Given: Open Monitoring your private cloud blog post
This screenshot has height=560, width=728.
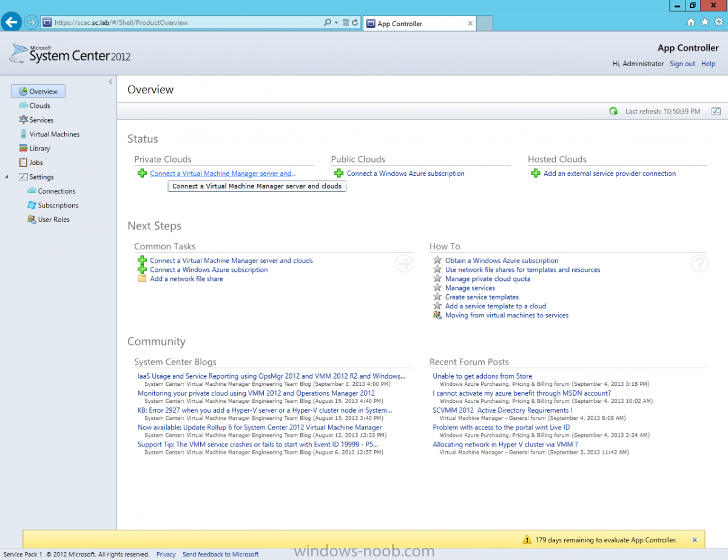Looking at the screenshot, I should 257,393.
